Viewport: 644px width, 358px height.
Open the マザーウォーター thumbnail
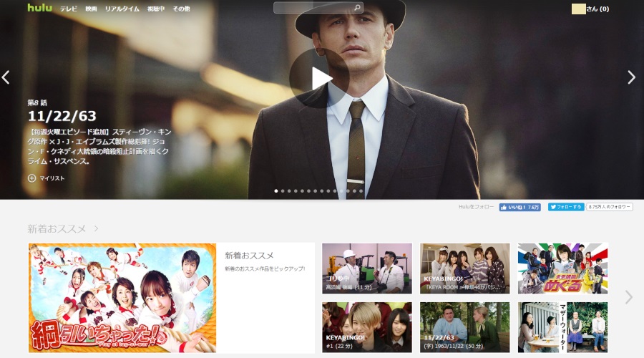[x=562, y=328]
